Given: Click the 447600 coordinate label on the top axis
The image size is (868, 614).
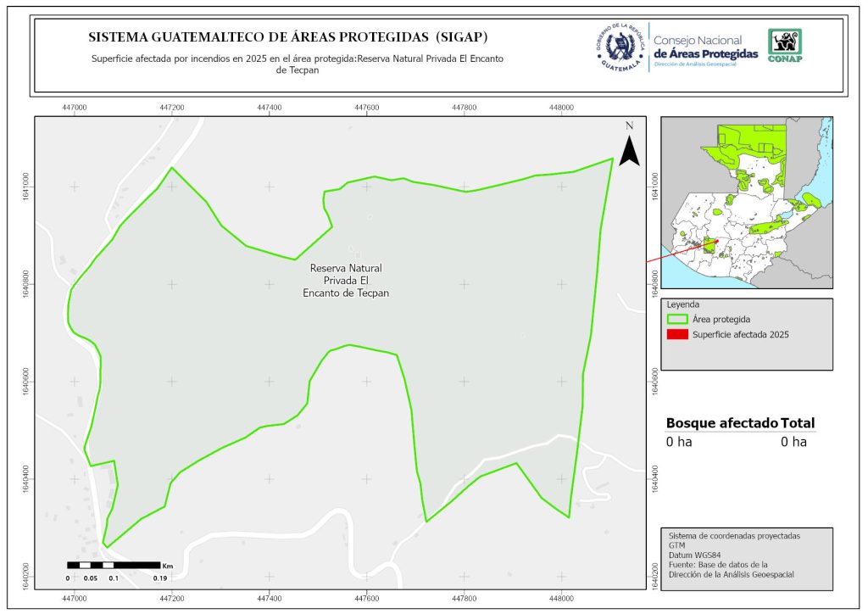Looking at the screenshot, I should click(x=366, y=108).
